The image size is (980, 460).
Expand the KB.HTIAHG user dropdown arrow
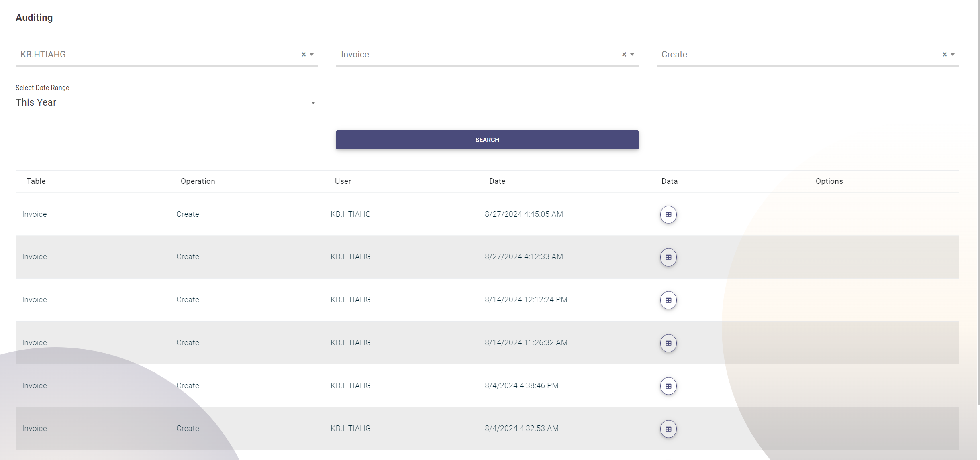tap(312, 55)
